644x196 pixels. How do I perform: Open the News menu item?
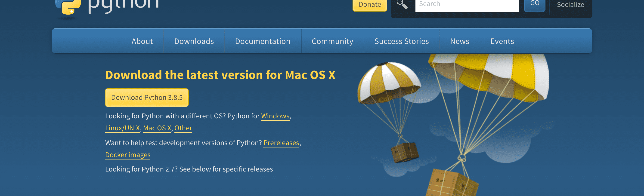pos(459,41)
